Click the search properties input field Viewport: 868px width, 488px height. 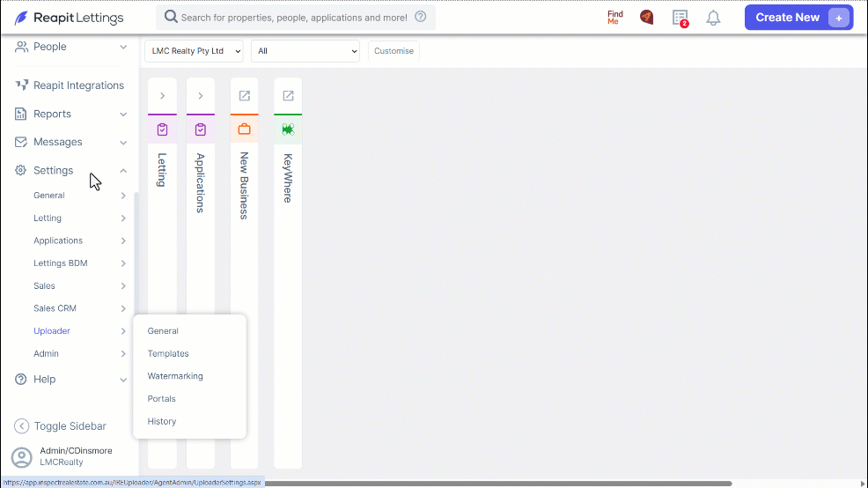click(294, 18)
